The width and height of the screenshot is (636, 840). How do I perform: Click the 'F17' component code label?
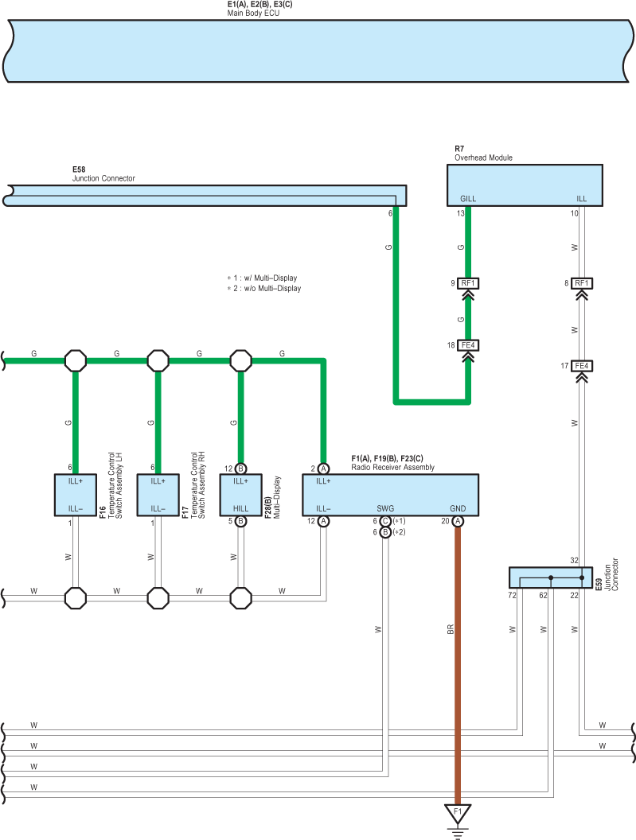[185, 512]
